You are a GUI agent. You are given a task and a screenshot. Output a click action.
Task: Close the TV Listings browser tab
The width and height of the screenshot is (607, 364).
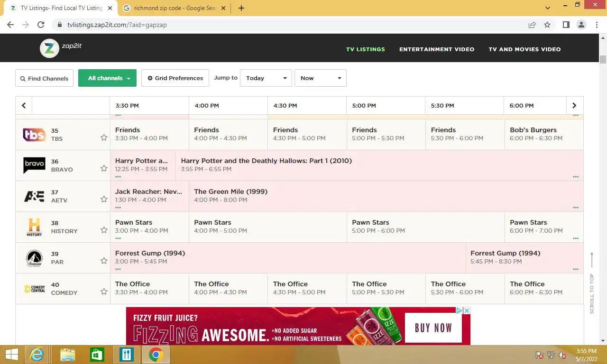coord(110,8)
